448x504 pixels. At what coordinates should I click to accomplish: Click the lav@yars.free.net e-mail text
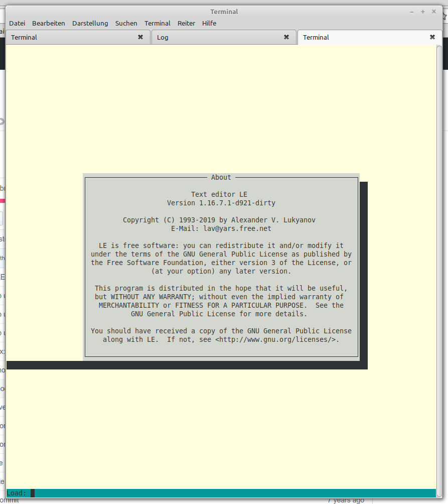coord(237,228)
